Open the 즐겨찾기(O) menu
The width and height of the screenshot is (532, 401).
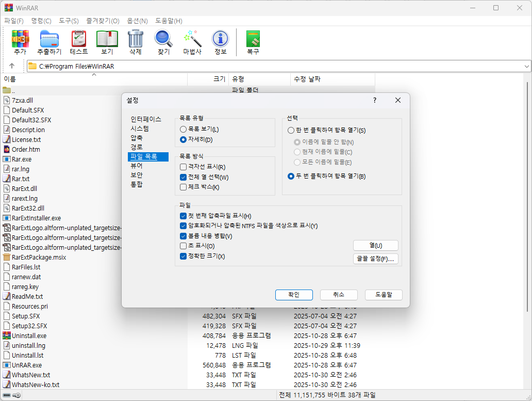click(x=103, y=21)
